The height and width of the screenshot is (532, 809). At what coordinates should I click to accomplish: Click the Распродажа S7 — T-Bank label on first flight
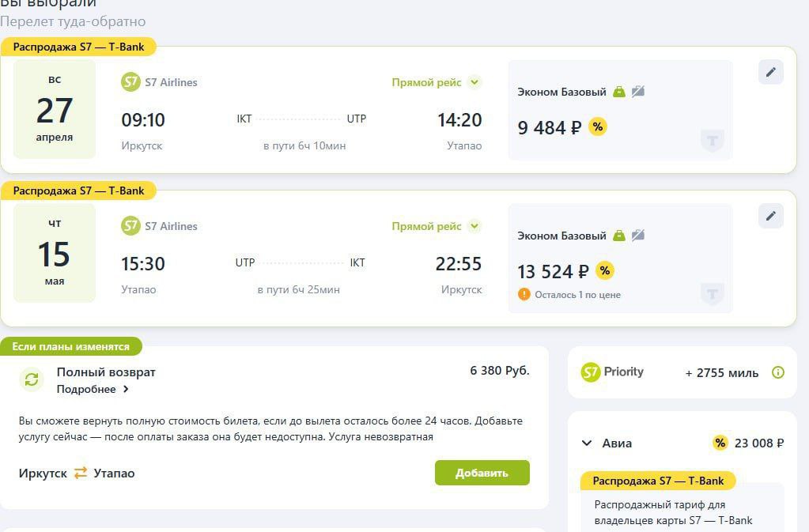(78, 47)
